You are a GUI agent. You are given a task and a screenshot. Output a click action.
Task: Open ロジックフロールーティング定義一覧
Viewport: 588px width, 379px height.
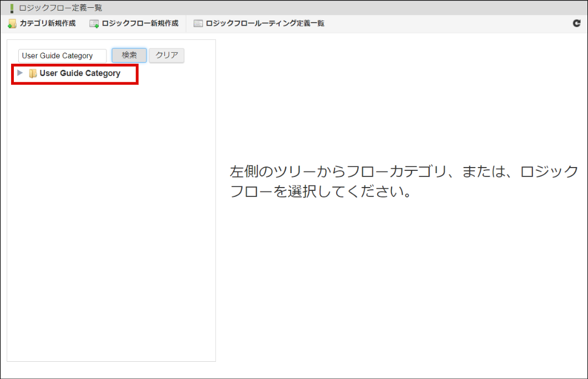tap(258, 23)
